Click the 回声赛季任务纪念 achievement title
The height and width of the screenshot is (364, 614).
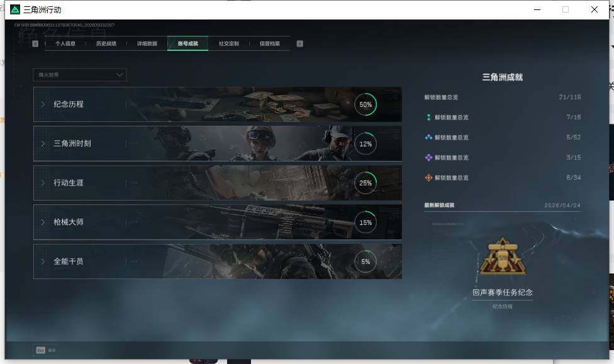[x=503, y=292]
